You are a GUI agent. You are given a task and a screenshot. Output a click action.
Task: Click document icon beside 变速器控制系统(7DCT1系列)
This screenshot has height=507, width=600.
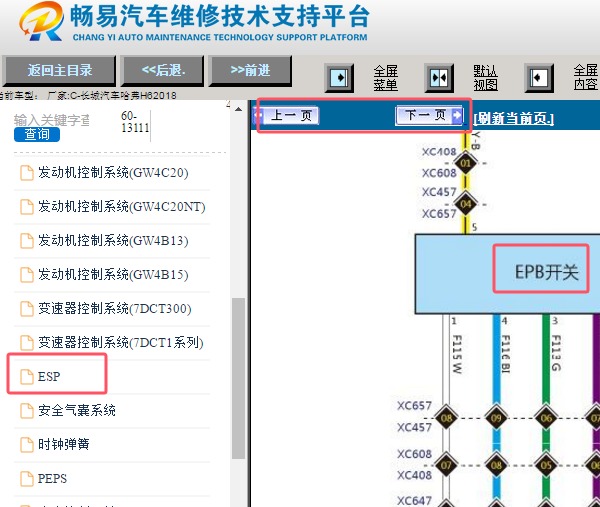[x=27, y=343]
